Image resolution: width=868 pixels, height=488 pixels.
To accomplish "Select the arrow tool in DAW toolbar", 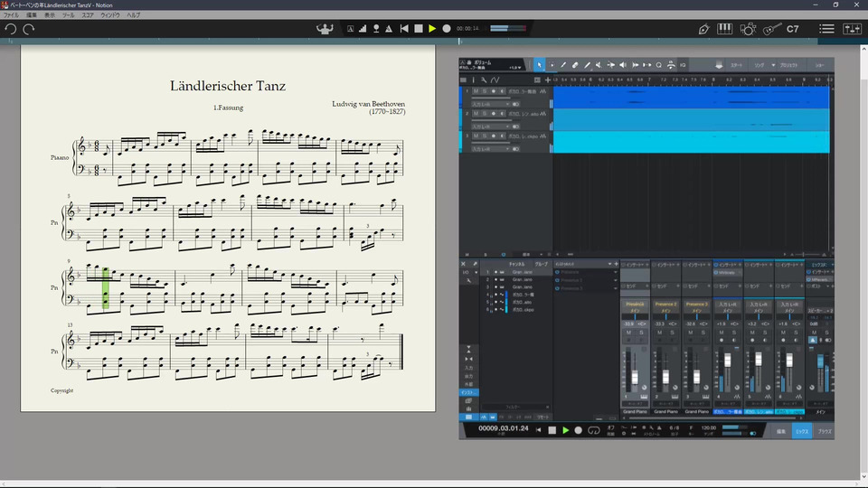I will pyautogui.click(x=539, y=65).
